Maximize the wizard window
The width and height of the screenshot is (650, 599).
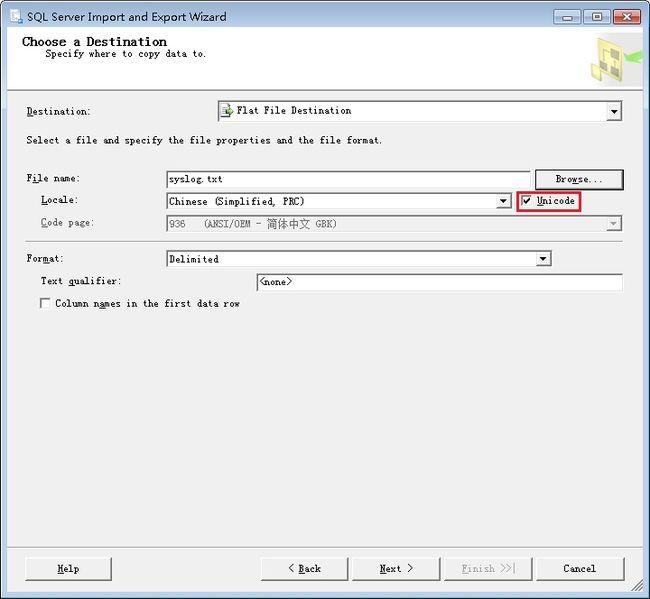(x=597, y=17)
